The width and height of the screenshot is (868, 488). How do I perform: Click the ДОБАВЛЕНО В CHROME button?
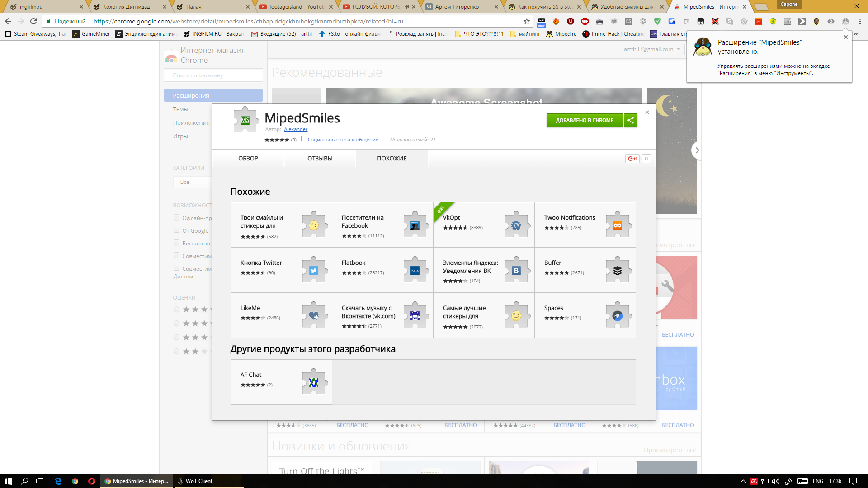pos(585,120)
